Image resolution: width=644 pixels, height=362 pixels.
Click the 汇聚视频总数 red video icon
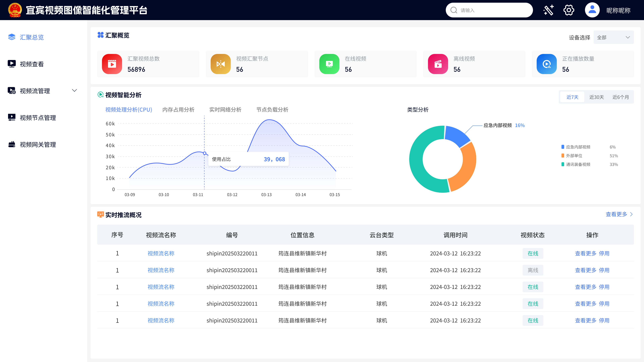(x=112, y=64)
